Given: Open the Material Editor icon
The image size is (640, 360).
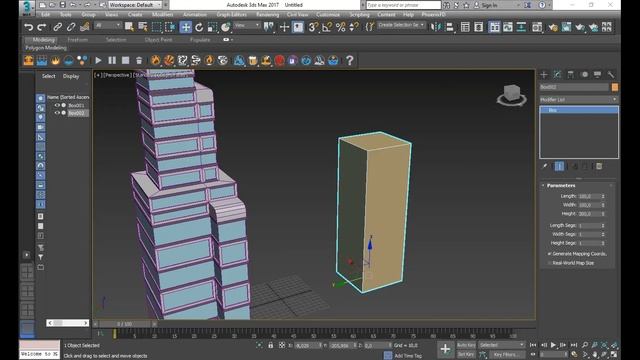Looking at the screenshot, I should 537,27.
